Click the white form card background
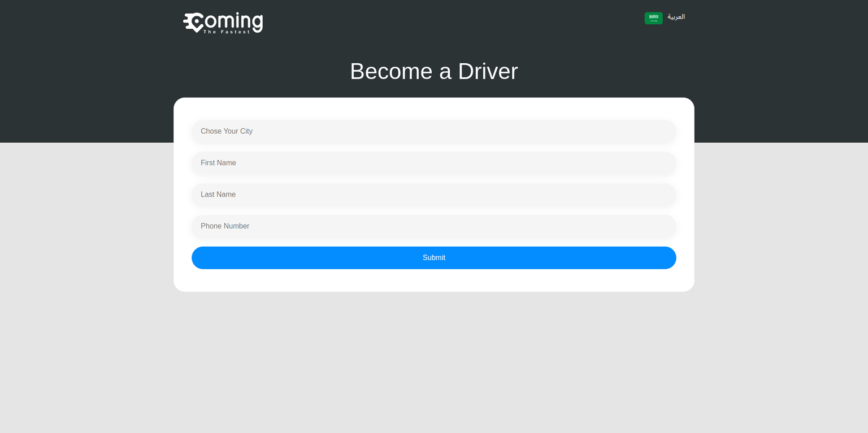 [x=433, y=279]
